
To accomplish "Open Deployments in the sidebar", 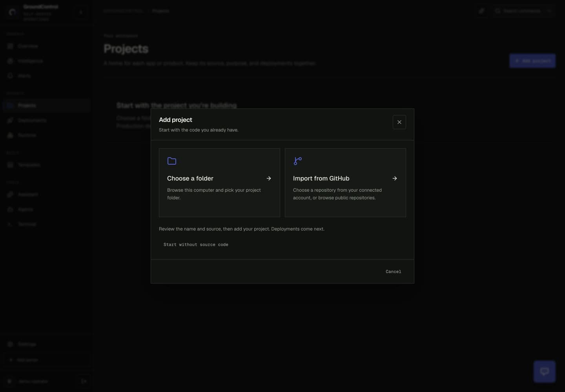I will [x=46, y=120].
